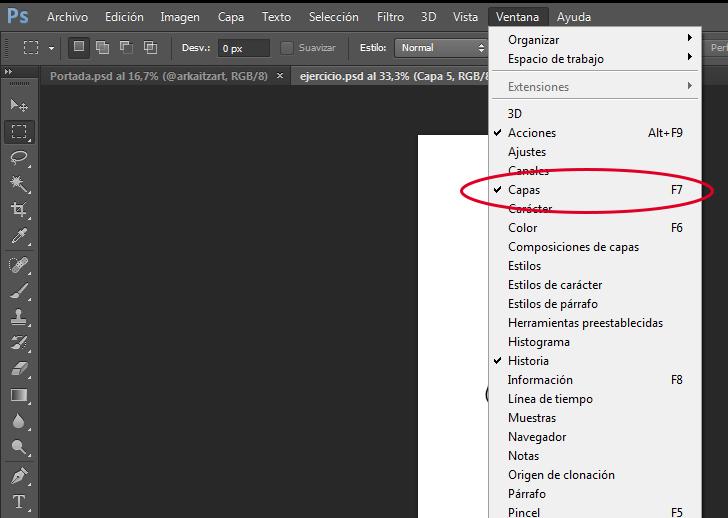Select the Horizontal Type tool

click(19, 502)
